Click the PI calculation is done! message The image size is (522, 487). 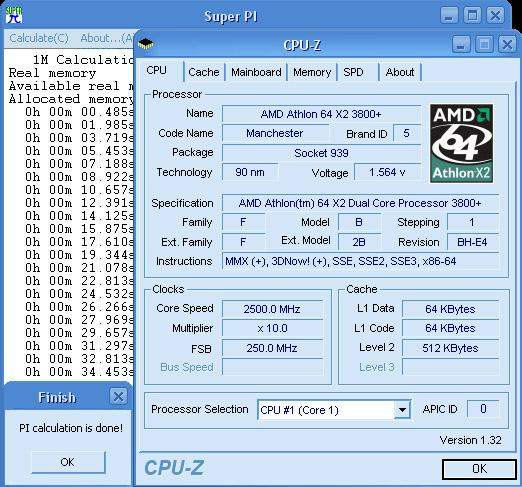point(71,428)
